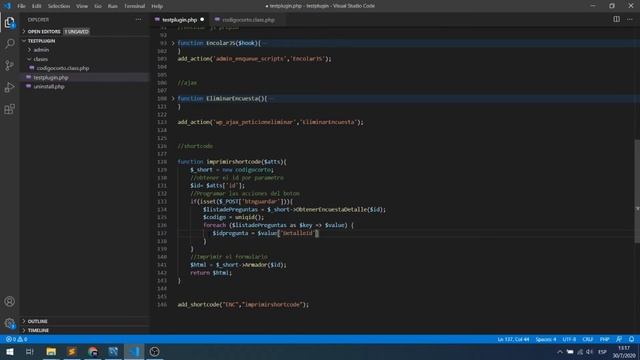Switch to the codigocorto.class.php tab
Viewport: 640px width, 360px height.
248,20
